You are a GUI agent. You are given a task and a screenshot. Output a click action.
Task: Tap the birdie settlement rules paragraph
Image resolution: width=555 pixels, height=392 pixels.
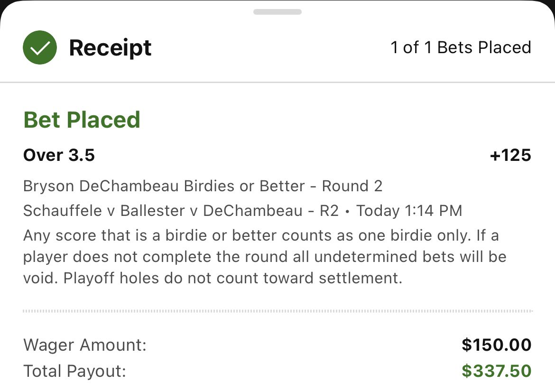(x=265, y=257)
